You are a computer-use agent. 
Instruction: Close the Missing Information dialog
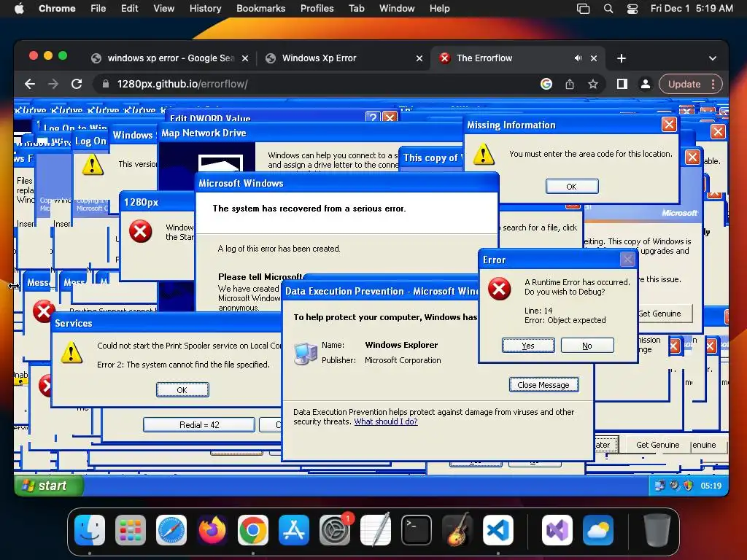[669, 125]
